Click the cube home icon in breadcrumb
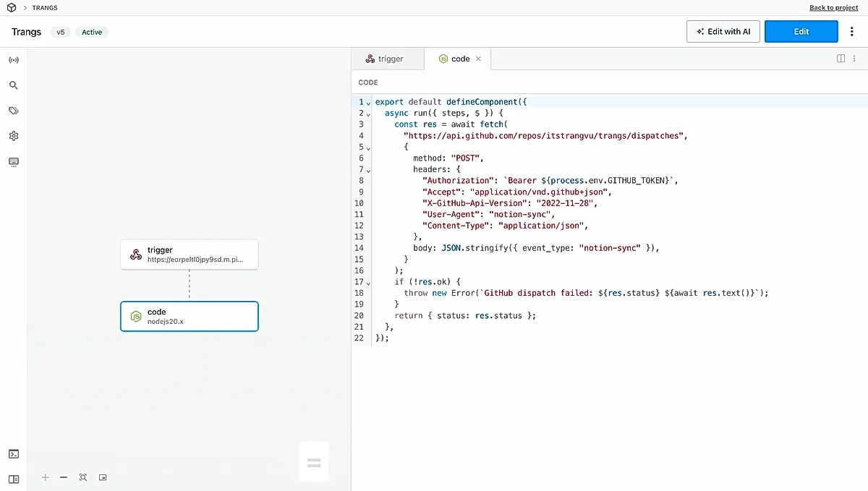 coord(11,8)
